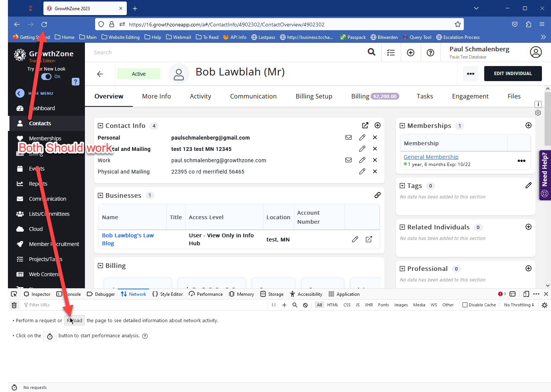
Task: Edit Tags with the pencil icon
Action: 528,185
